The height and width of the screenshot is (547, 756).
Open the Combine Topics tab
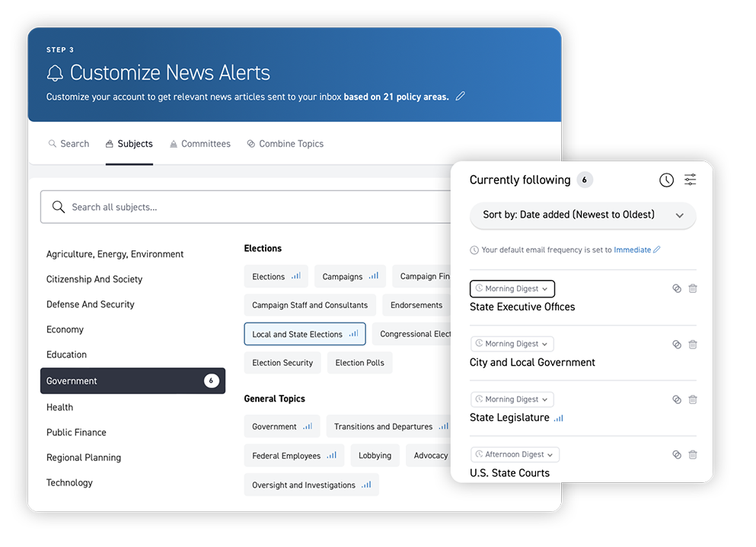coord(285,143)
